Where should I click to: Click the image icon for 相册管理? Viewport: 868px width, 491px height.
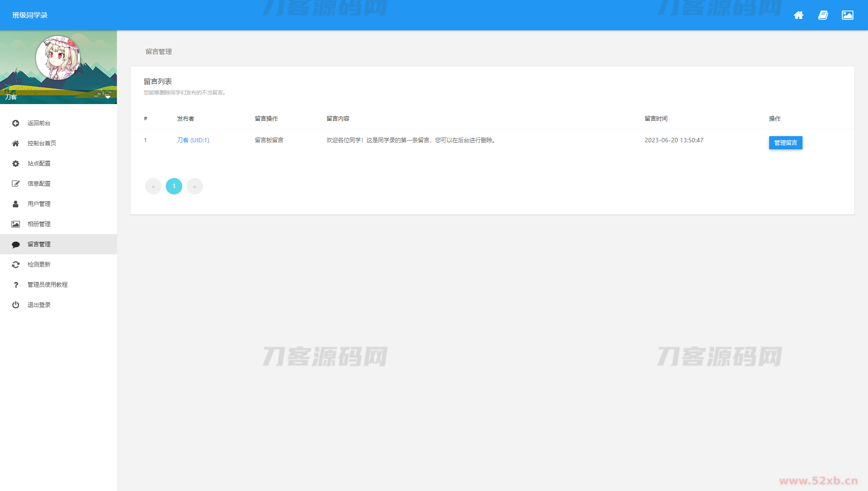point(16,224)
